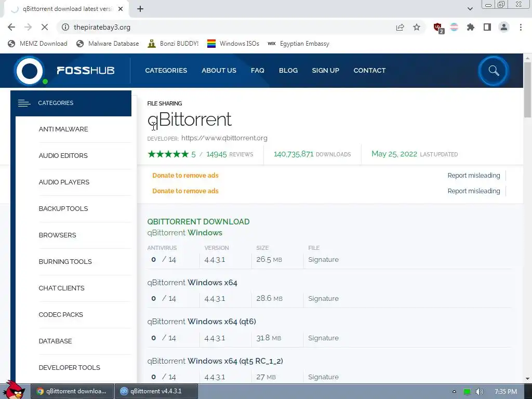Click the five-star rating

pyautogui.click(x=168, y=154)
